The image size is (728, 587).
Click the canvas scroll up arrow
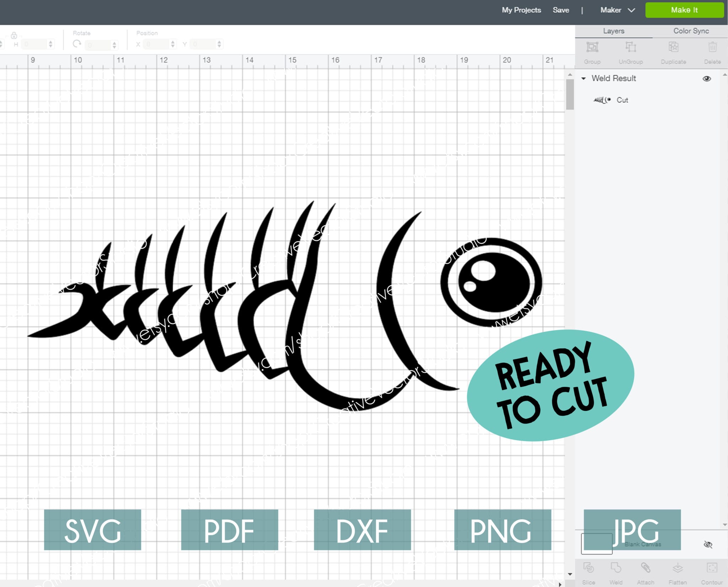(x=570, y=75)
